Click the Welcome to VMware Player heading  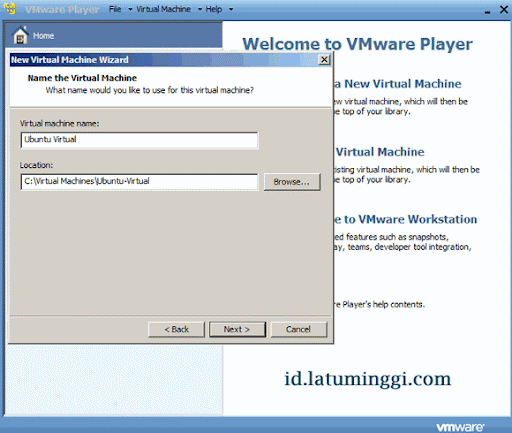(x=357, y=44)
